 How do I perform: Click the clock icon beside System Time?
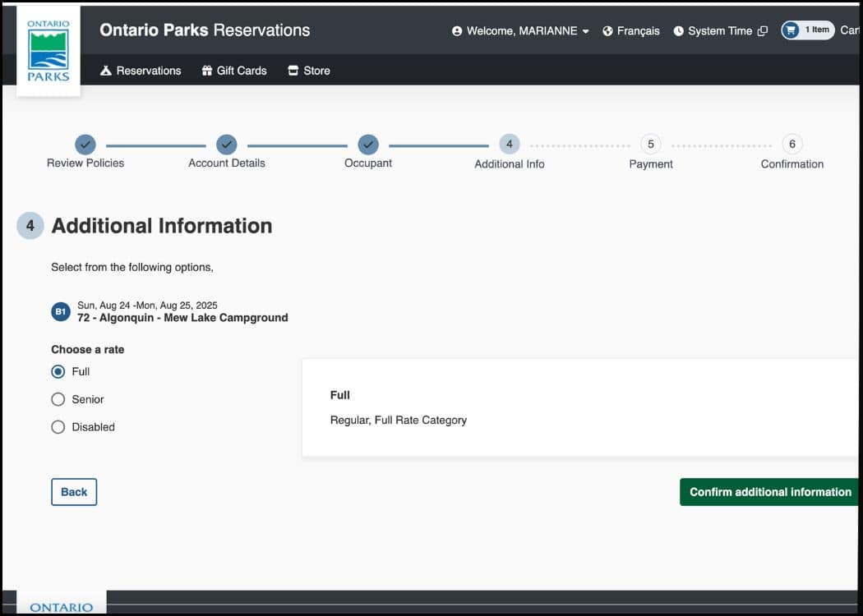pos(679,31)
